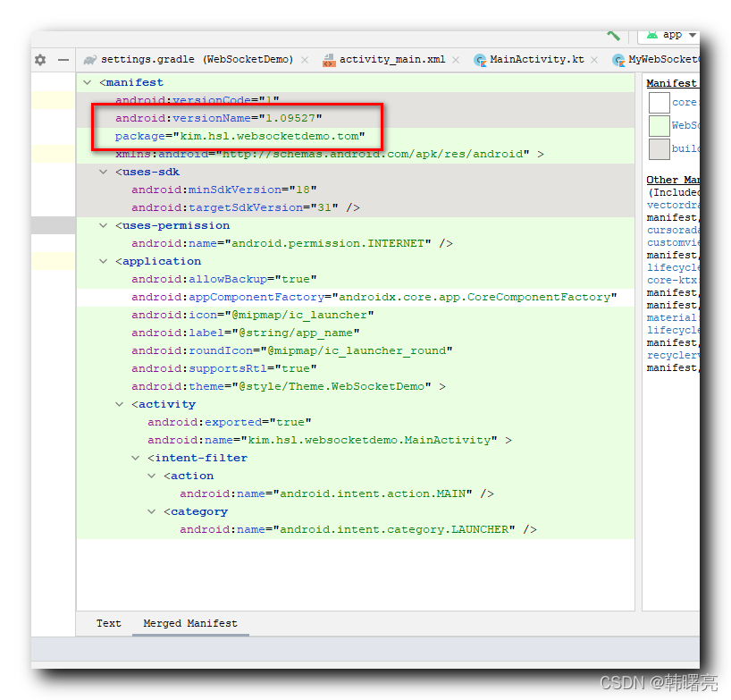The width and height of the screenshot is (731, 700).
Task: Switch to settings.gradle (WebSocketDemo) tab
Action: pos(197,59)
